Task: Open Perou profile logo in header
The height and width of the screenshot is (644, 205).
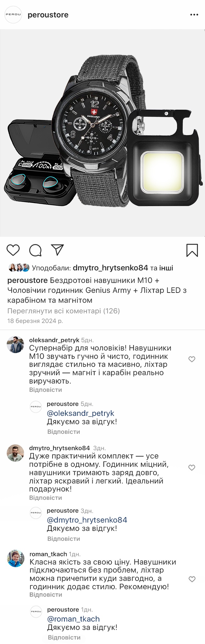Action: tap(13, 15)
